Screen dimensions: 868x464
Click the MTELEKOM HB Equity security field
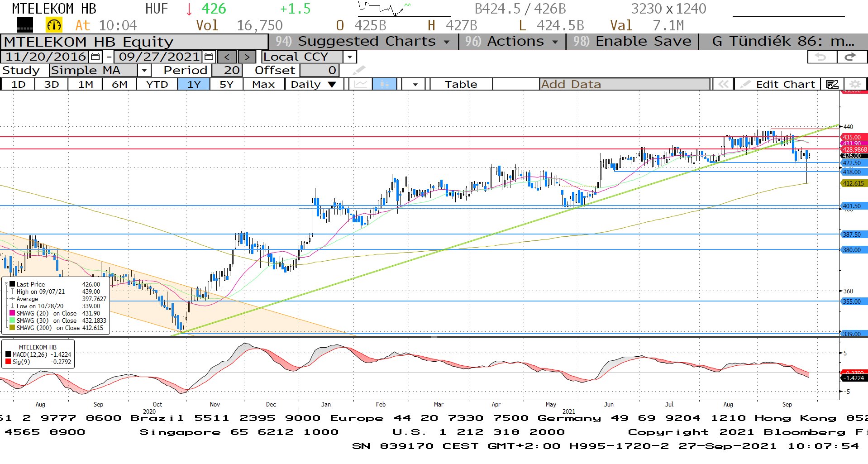tap(135, 42)
